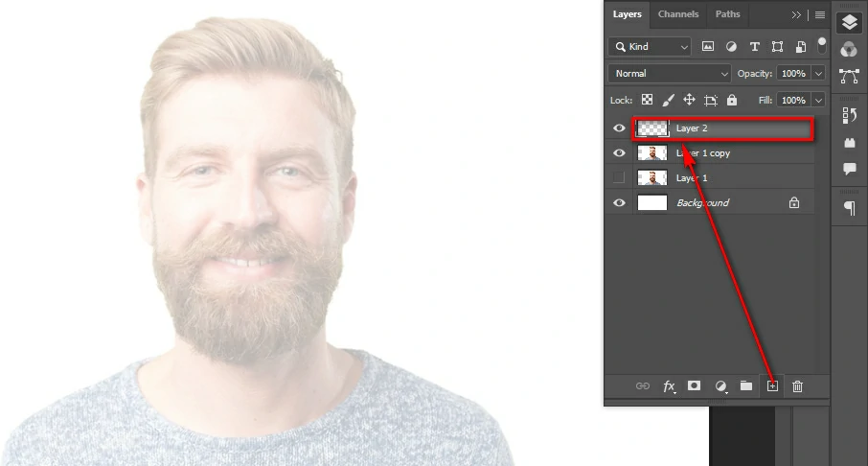Open the Normal blend mode dropdown
Viewport: 868px width, 466px height.
[x=670, y=73]
